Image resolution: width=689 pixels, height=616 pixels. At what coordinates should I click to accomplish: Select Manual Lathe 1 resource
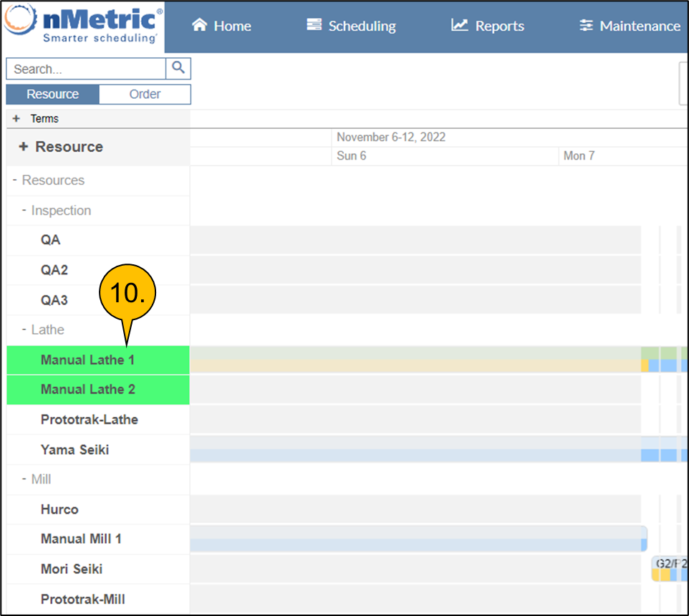click(x=98, y=360)
